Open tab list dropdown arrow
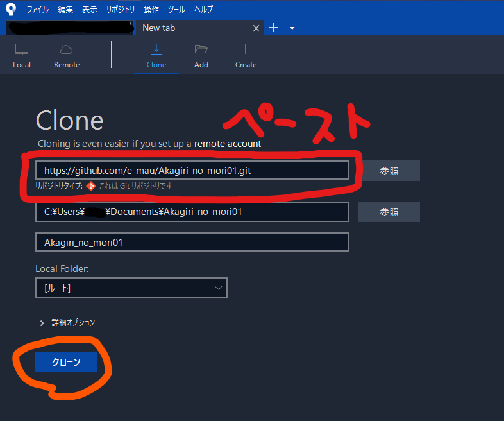 (x=292, y=28)
